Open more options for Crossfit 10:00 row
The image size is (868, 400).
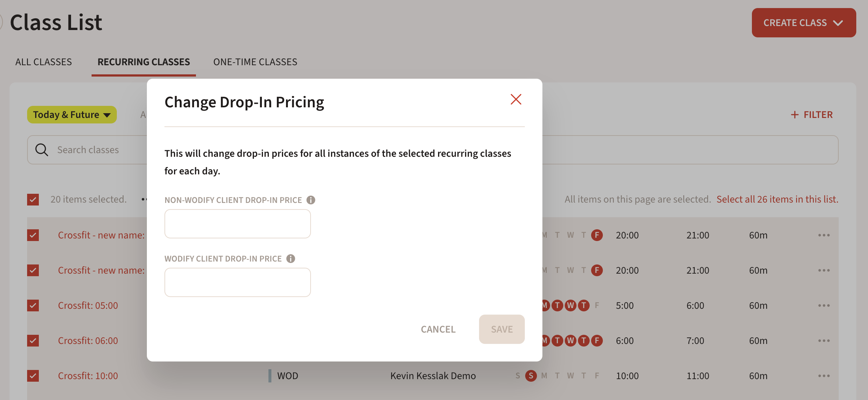click(824, 376)
